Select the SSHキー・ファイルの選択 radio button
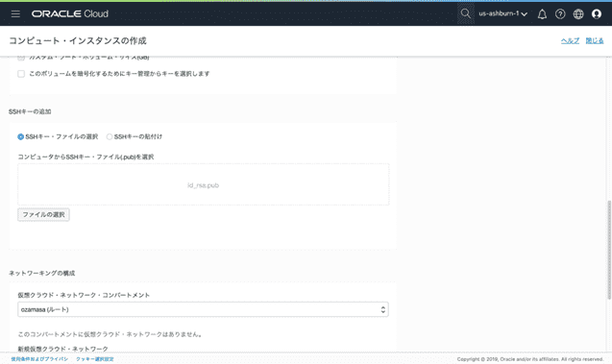The height and width of the screenshot is (364, 612). point(21,136)
